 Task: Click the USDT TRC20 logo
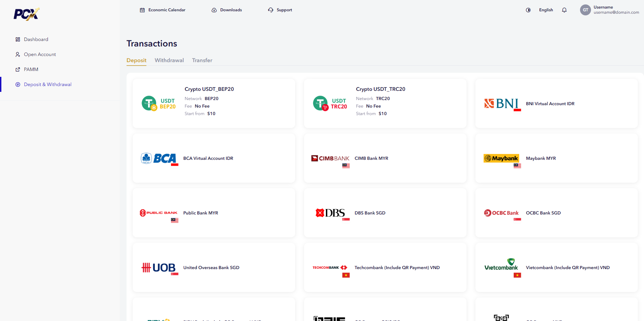(x=330, y=103)
